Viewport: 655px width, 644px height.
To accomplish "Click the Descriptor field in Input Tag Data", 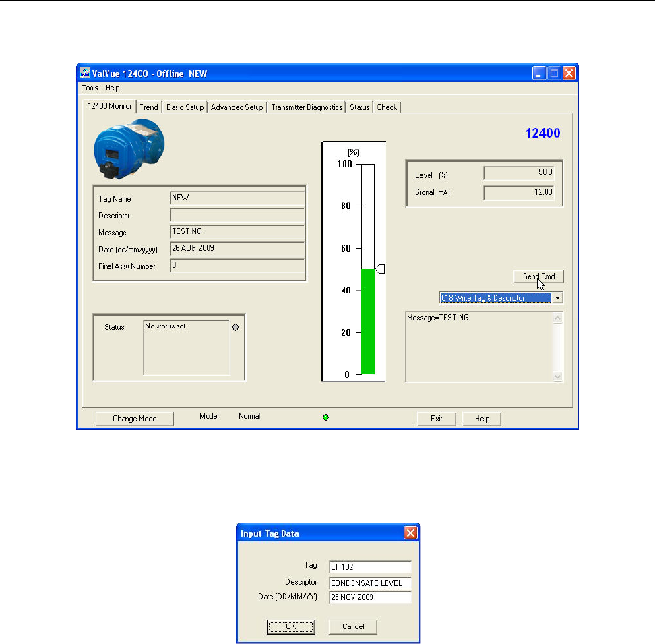I will point(370,583).
